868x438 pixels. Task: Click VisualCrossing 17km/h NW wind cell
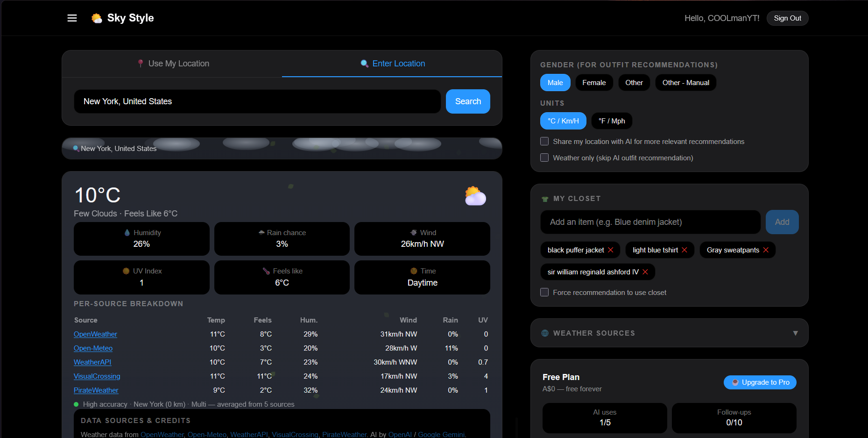click(x=399, y=376)
